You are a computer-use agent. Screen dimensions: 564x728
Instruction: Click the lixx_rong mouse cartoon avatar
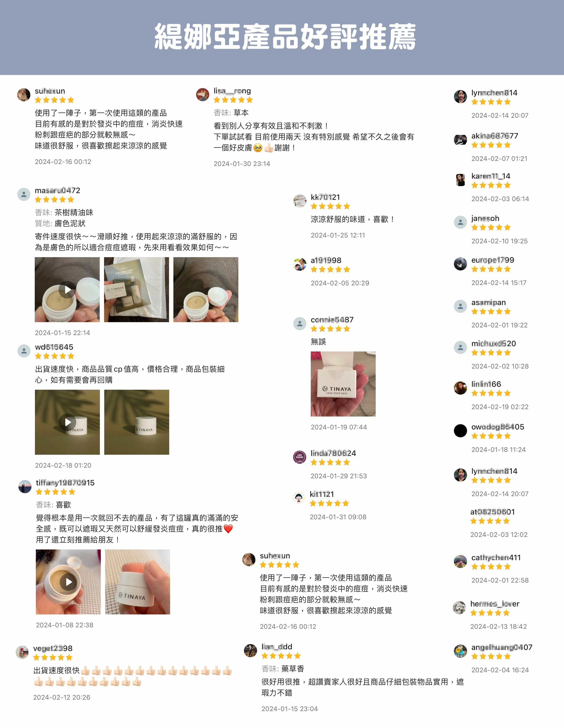[x=202, y=94]
